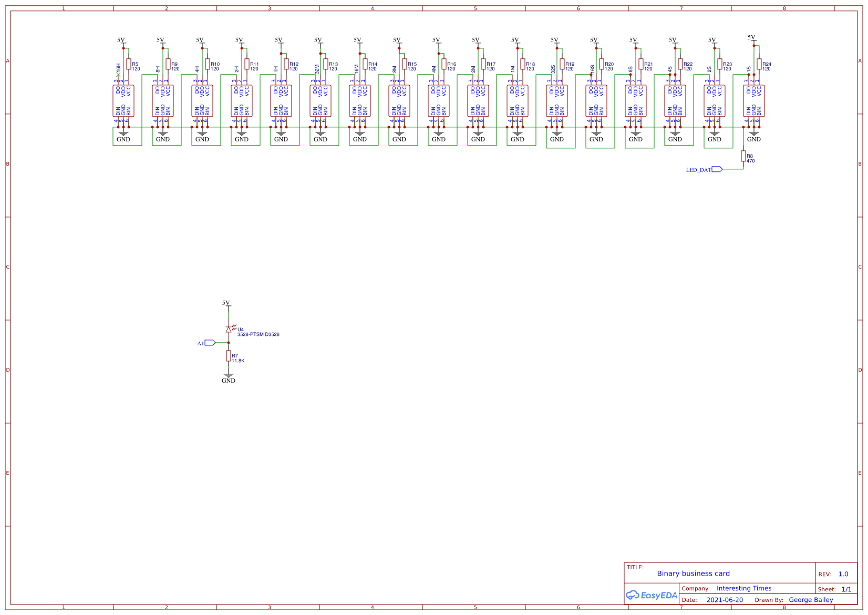The image size is (868, 615).
Task: Click the LED chip labeled 8H
Action: click(163, 101)
